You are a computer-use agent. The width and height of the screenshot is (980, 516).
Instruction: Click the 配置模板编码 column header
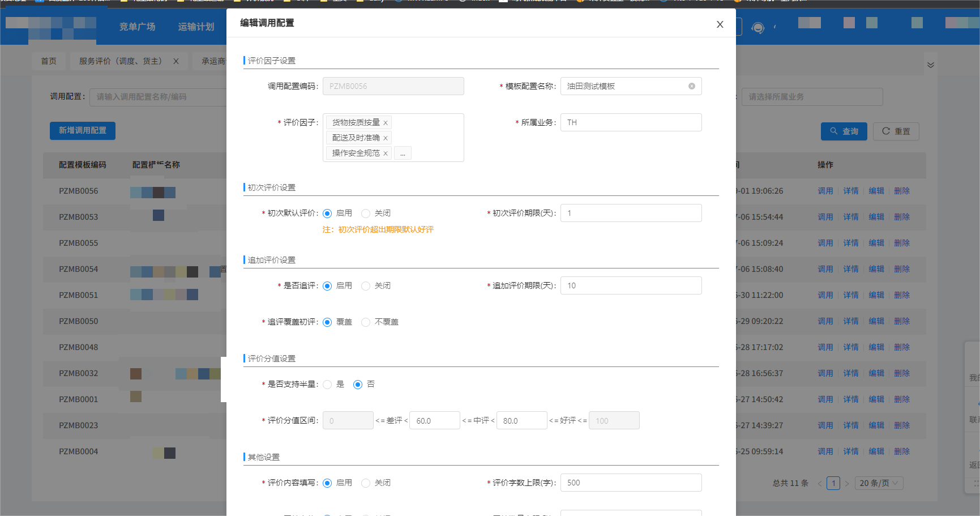pyautogui.click(x=83, y=165)
